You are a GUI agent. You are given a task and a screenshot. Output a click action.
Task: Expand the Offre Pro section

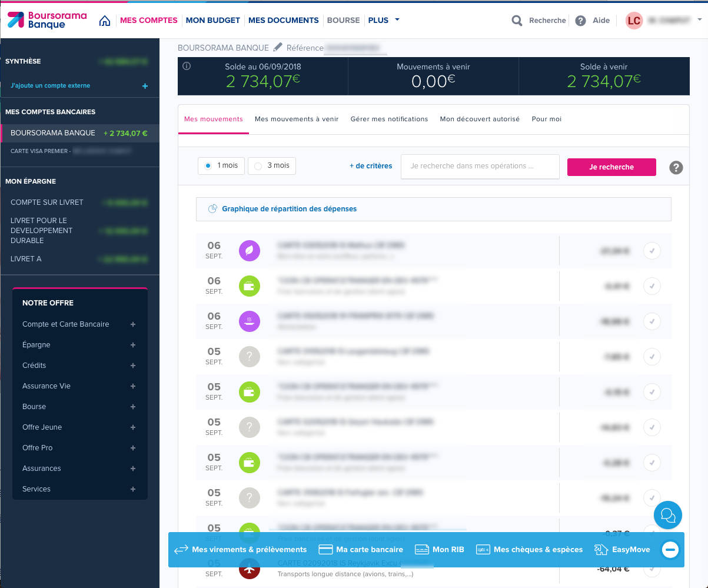coord(133,448)
